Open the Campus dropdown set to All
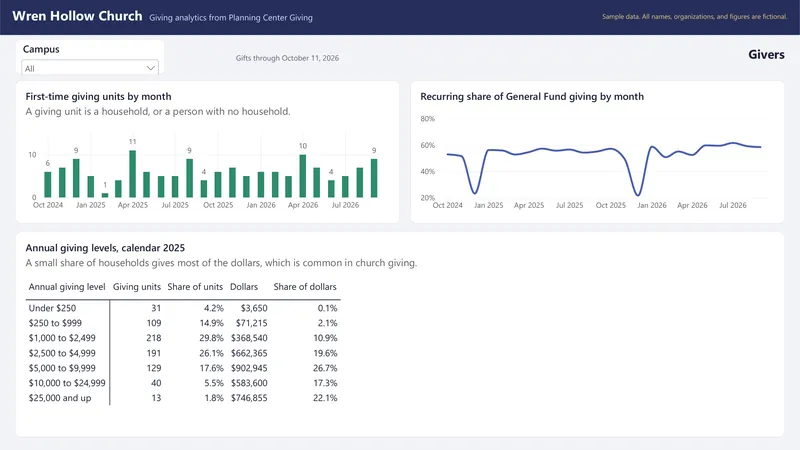This screenshot has height=450, width=800. click(x=90, y=68)
